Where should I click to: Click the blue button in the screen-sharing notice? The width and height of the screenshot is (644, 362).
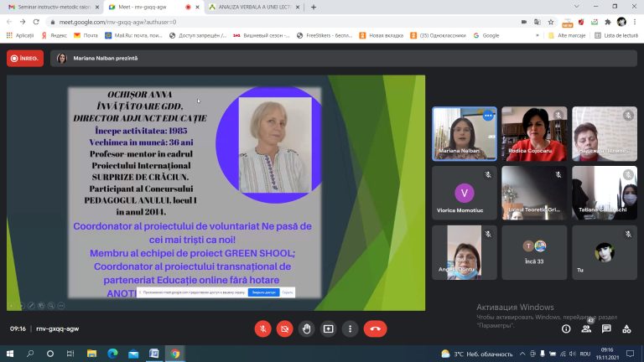click(263, 292)
